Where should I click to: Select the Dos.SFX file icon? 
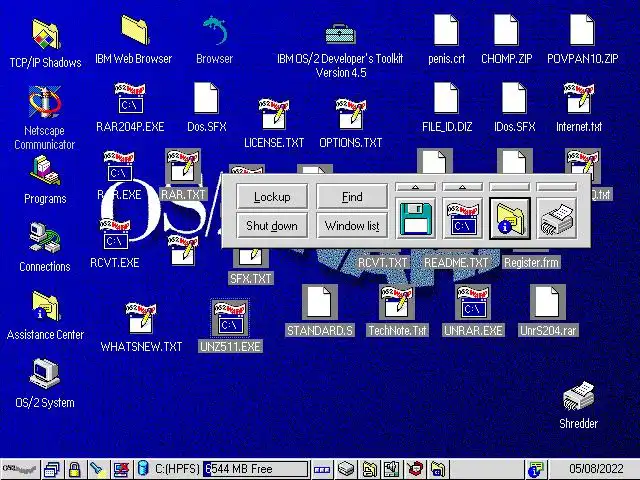206,98
